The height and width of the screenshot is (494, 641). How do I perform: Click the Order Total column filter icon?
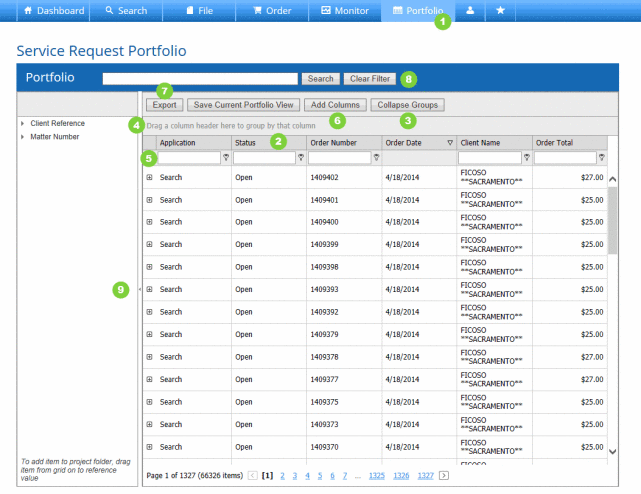602,157
